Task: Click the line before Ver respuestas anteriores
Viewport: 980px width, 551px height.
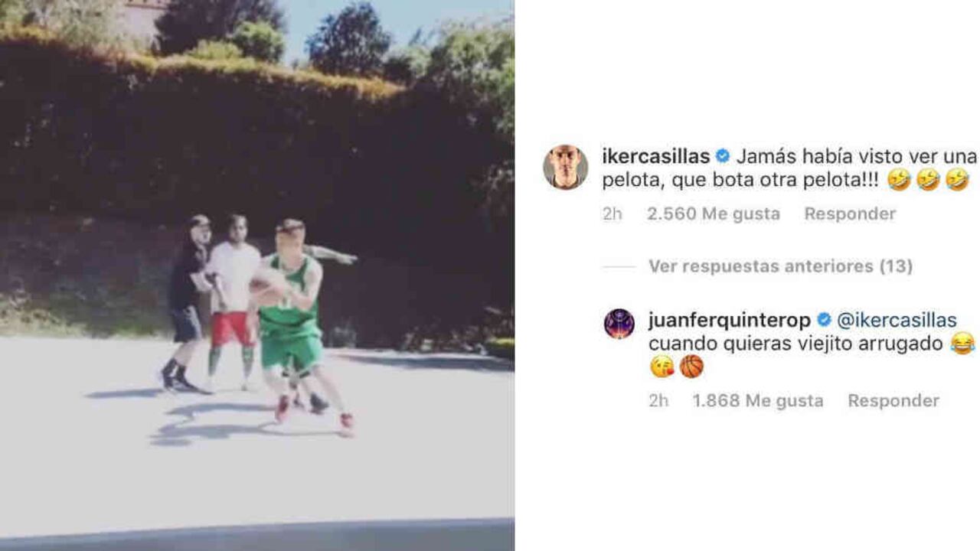Action: tap(619, 266)
